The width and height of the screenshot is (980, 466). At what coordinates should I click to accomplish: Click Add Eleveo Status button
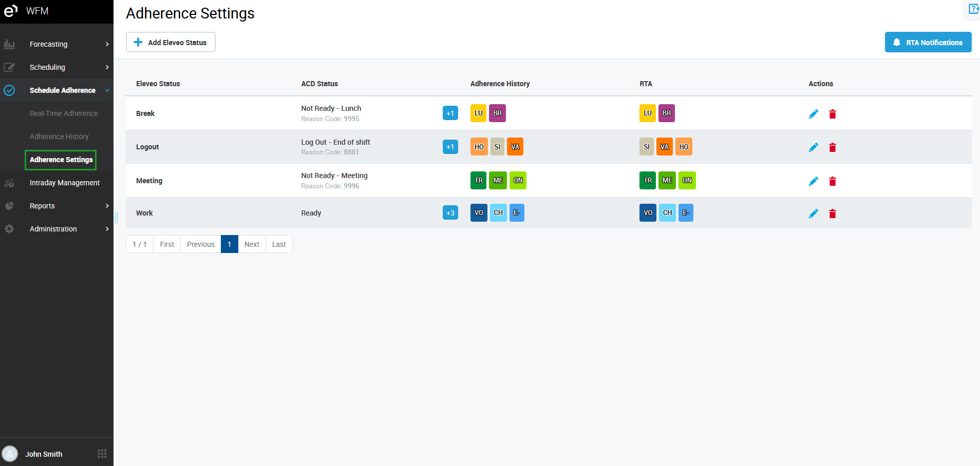(x=171, y=43)
